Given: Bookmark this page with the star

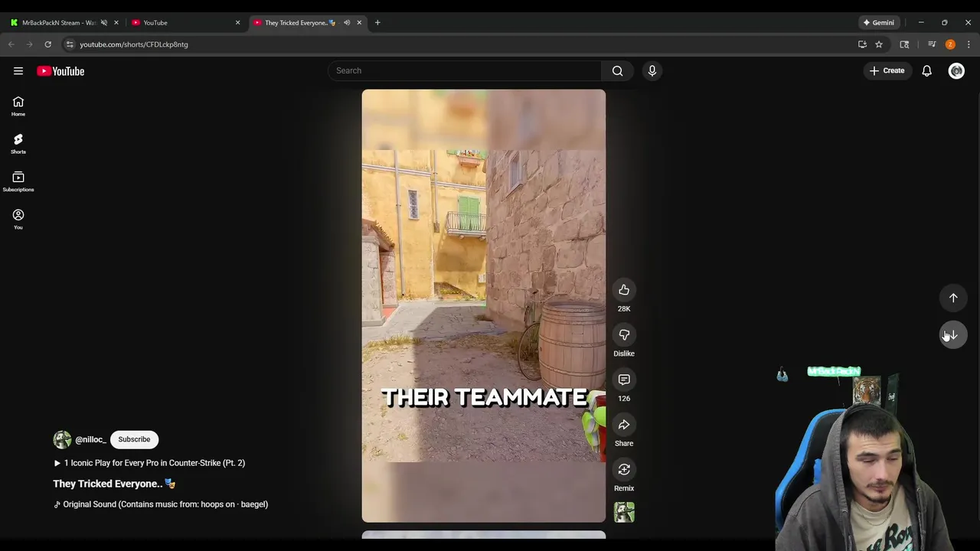Looking at the screenshot, I should click(x=879, y=44).
